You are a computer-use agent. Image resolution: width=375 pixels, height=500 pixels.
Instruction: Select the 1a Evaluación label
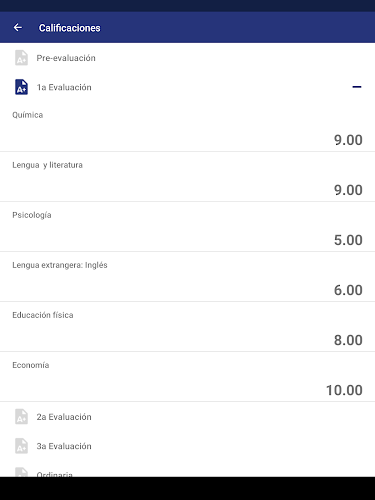pyautogui.click(x=64, y=87)
